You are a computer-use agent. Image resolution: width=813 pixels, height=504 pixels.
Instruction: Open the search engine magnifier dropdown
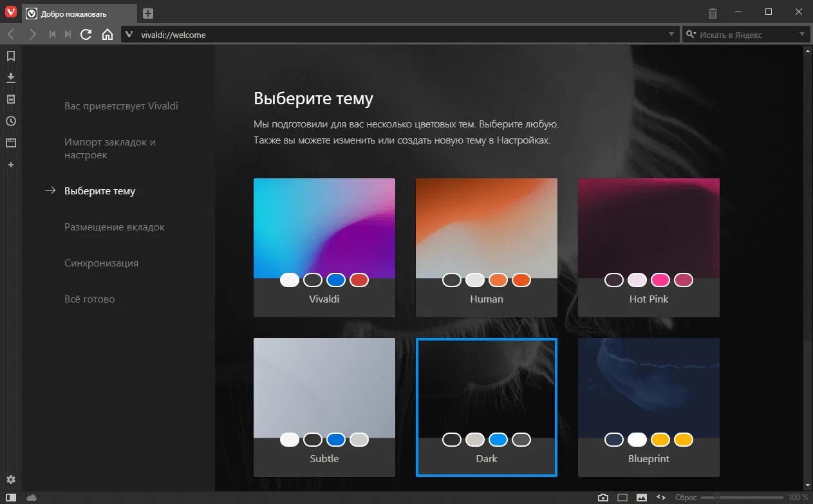click(692, 35)
